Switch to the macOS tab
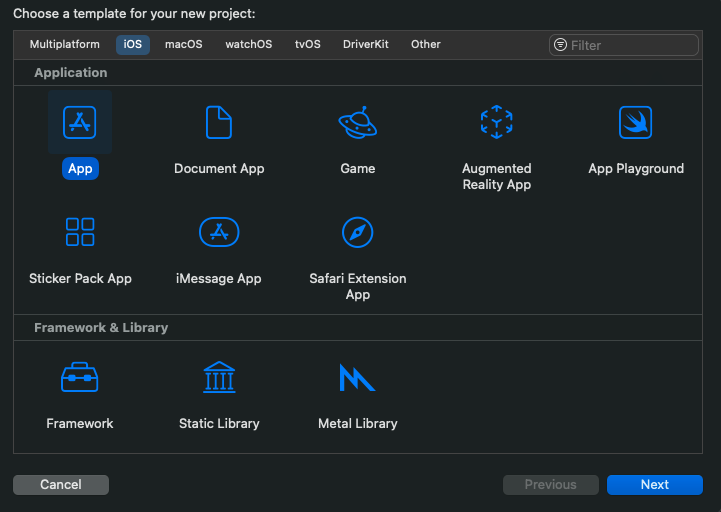 tap(183, 44)
